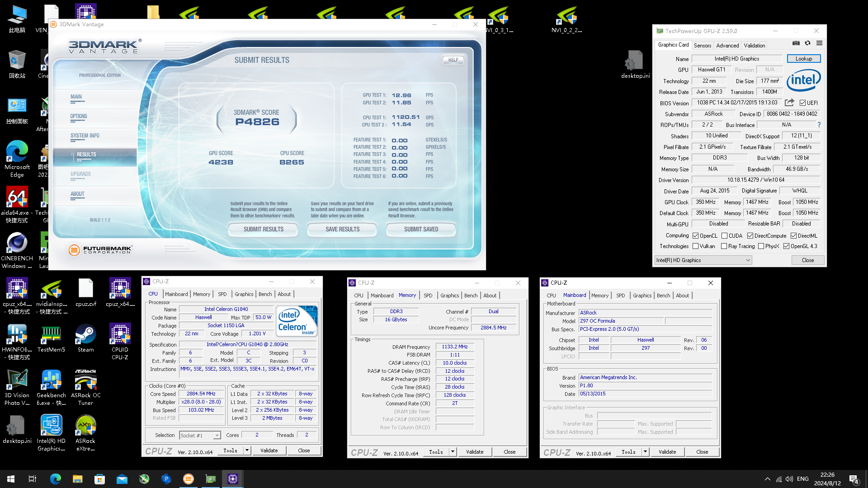
Task: Toggle DirectML checkbox in GPU-Z
Action: 793,236
